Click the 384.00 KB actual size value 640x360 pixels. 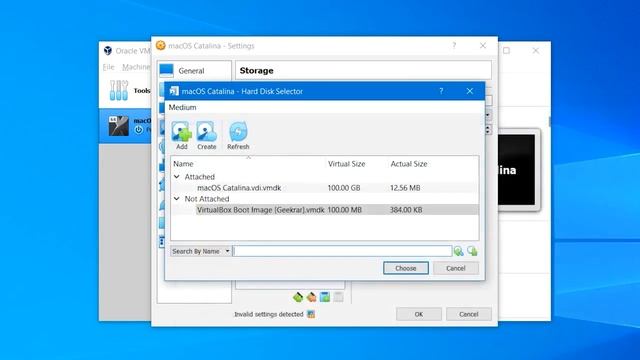pos(406,210)
